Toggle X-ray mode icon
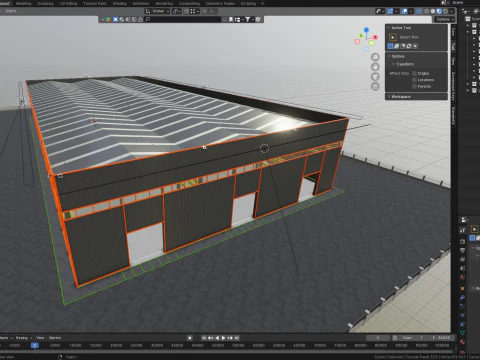The height and width of the screenshot is (360, 480). [x=419, y=11]
